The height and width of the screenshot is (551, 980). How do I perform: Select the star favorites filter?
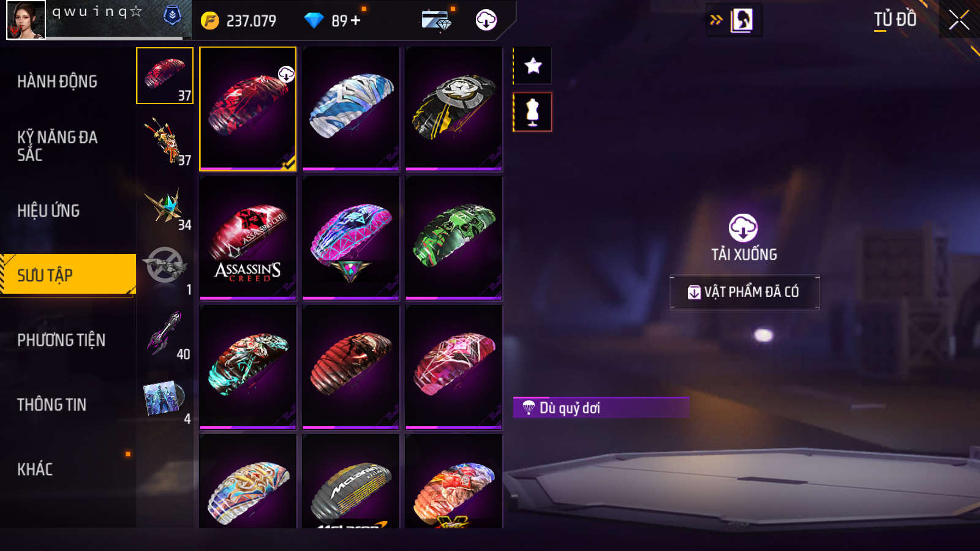533,66
